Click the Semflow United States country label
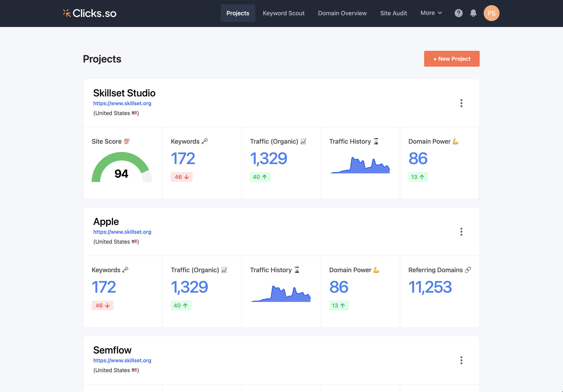Screen dimensions: 563x392 point(116,370)
